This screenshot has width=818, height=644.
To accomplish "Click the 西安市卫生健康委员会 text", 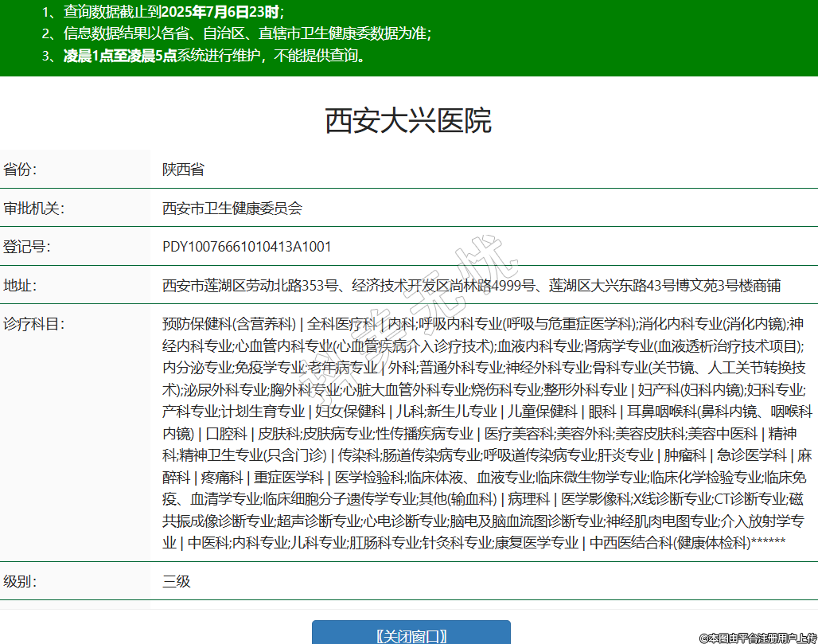I will (232, 209).
